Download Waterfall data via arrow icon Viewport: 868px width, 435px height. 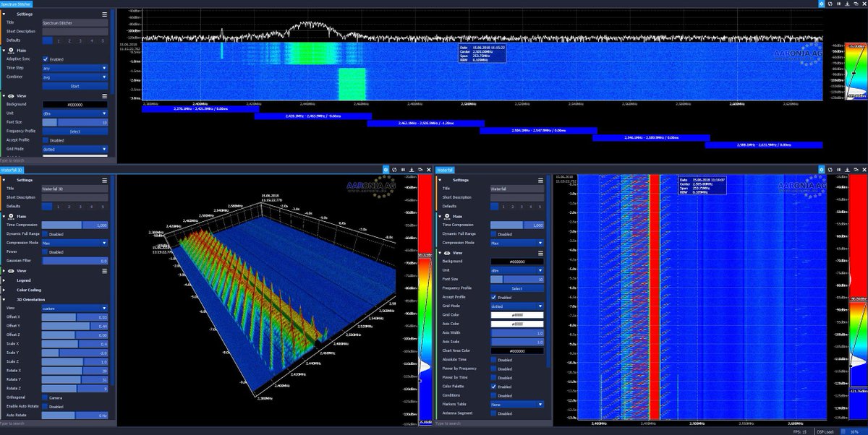[x=847, y=169]
